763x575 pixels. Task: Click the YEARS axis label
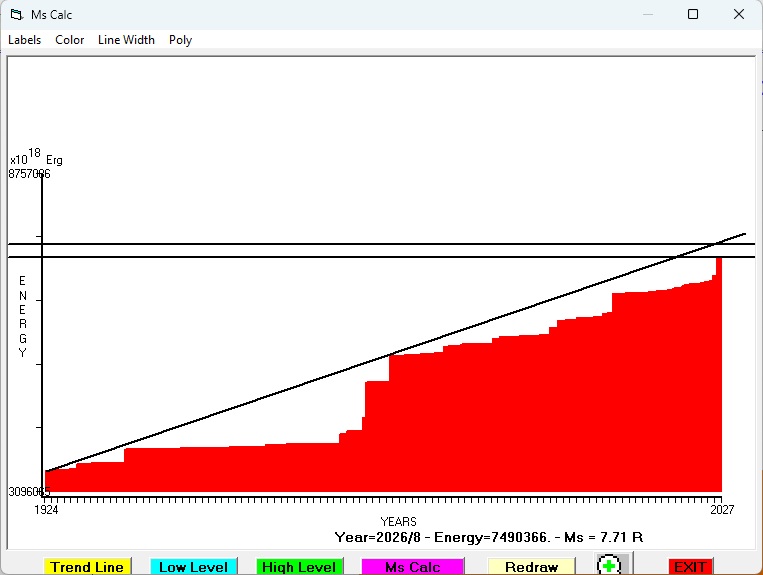coord(399,521)
